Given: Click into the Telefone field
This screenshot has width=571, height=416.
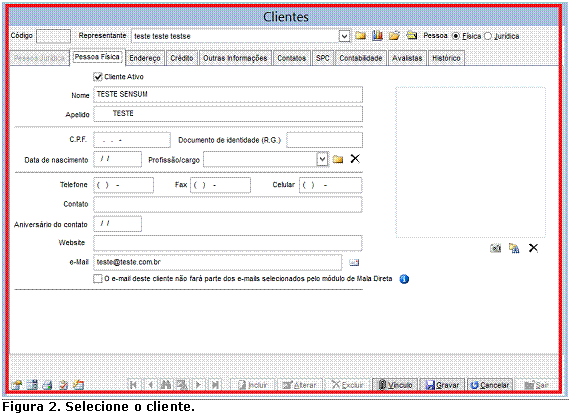Looking at the screenshot, I should (123, 185).
